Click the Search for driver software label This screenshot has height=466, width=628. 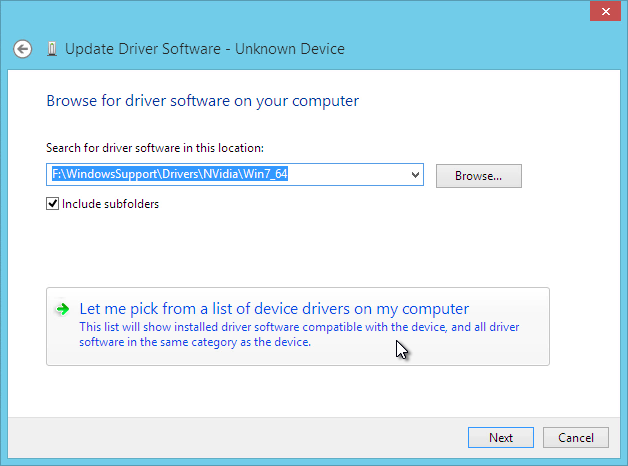pos(155,148)
